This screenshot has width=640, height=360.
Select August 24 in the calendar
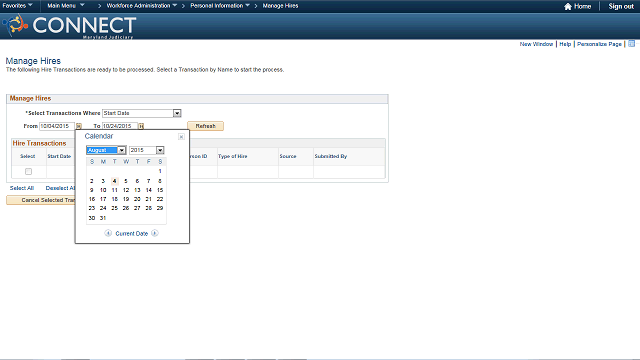click(103, 208)
